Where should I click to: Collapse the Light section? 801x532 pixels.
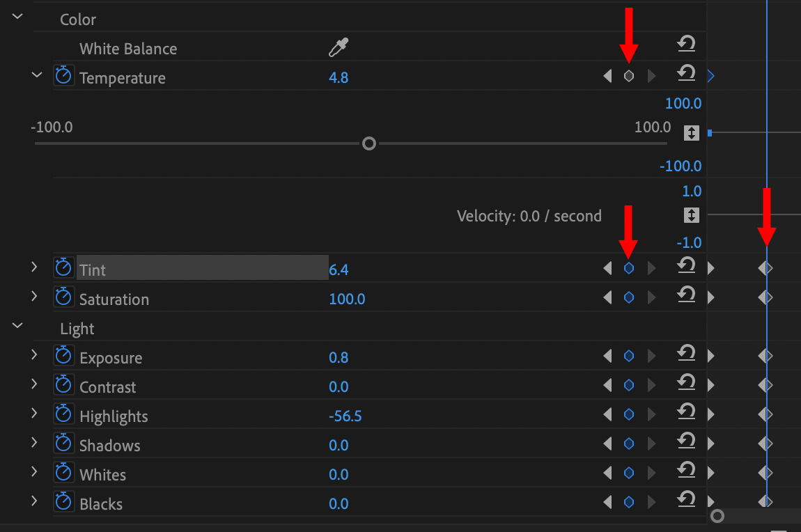click(17, 325)
